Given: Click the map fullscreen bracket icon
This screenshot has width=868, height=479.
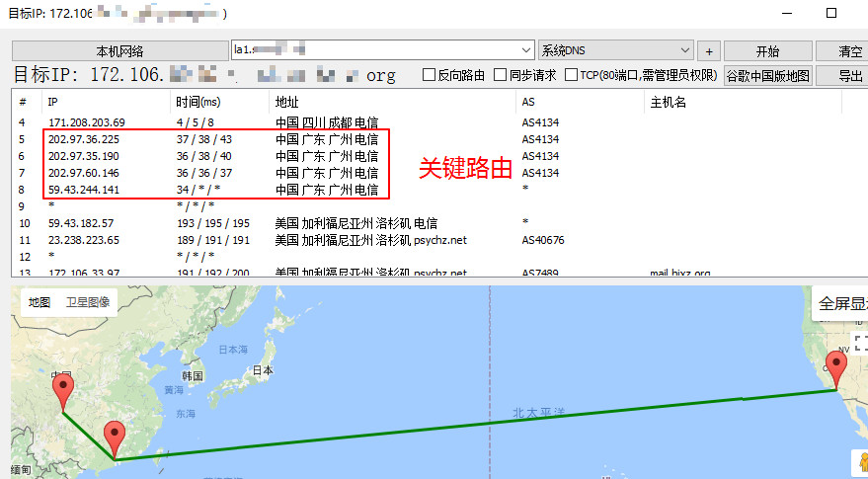Looking at the screenshot, I should point(861,343).
